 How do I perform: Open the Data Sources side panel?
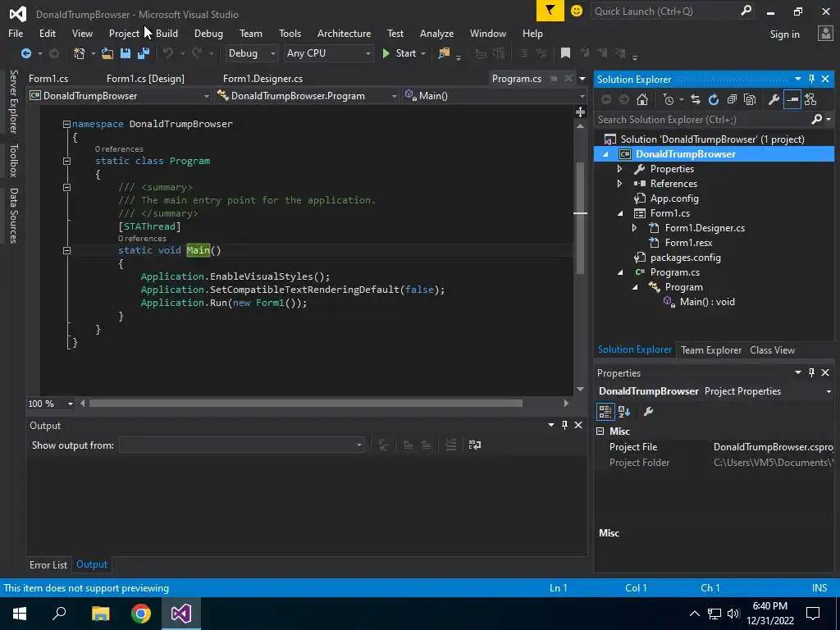coord(13,216)
